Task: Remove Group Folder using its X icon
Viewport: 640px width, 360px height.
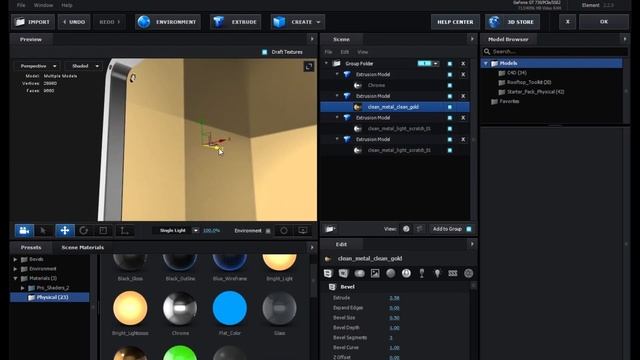Action: pos(463,64)
